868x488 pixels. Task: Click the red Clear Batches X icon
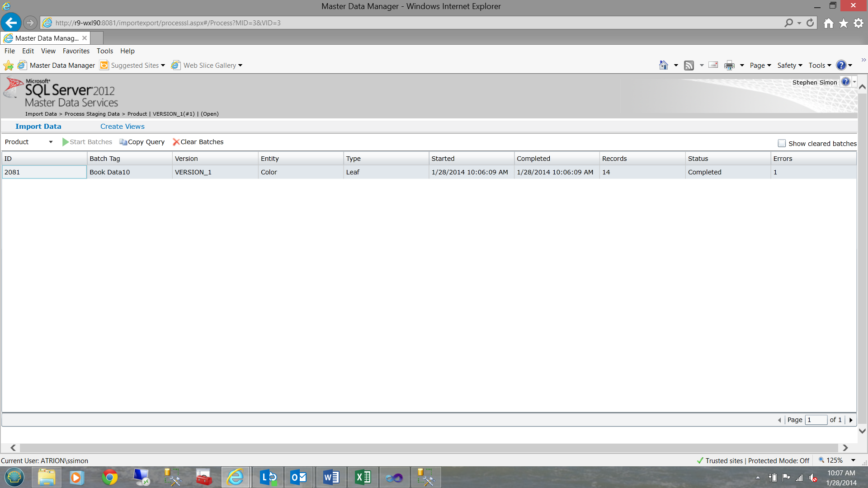pos(176,142)
